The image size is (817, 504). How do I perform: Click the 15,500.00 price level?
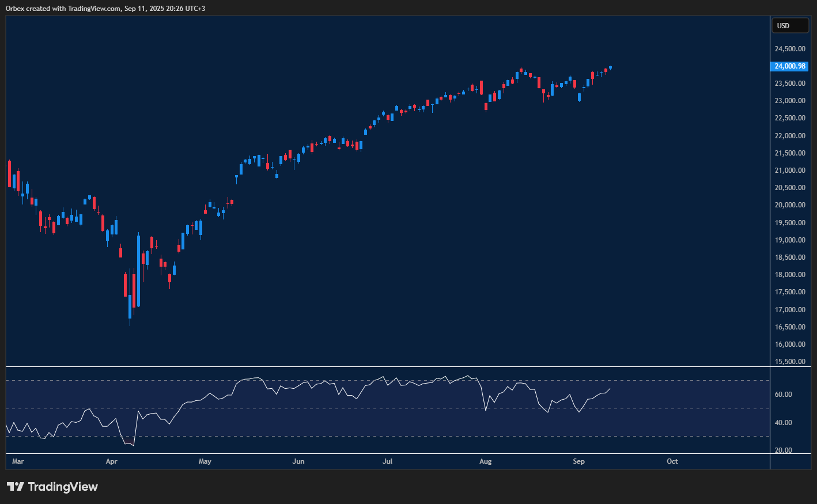pos(790,361)
